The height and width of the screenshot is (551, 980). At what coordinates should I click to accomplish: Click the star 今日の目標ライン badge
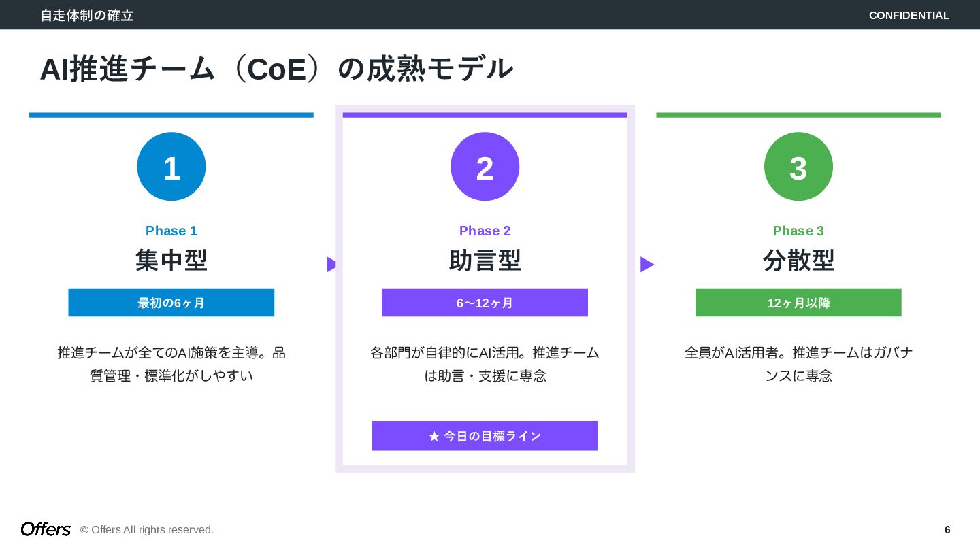coord(485,436)
